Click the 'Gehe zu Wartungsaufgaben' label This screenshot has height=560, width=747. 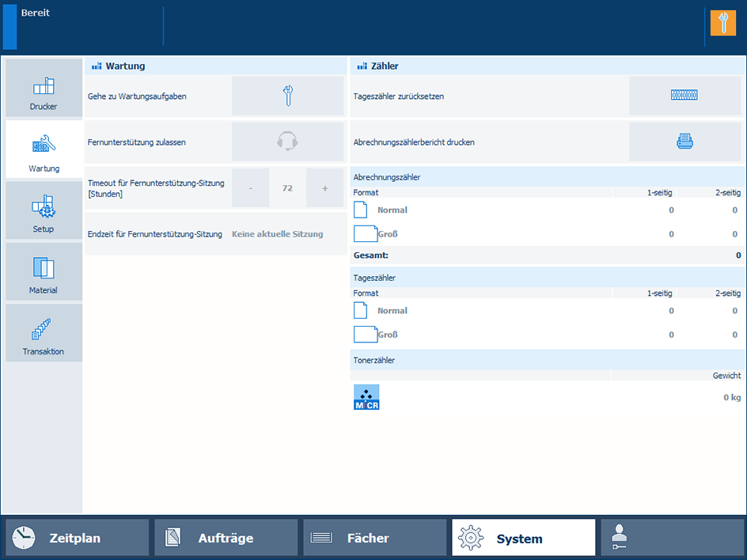tap(137, 96)
